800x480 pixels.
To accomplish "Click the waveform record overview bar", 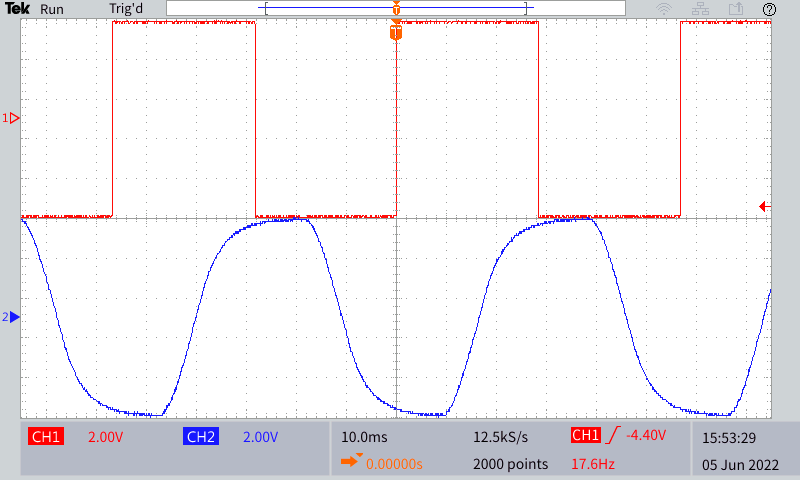I will 396,8.
